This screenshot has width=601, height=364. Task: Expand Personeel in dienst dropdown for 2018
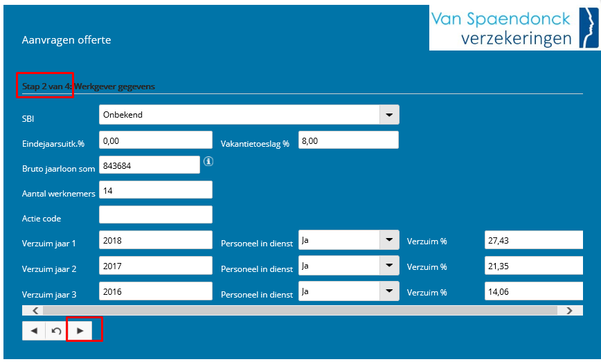pyautogui.click(x=389, y=240)
